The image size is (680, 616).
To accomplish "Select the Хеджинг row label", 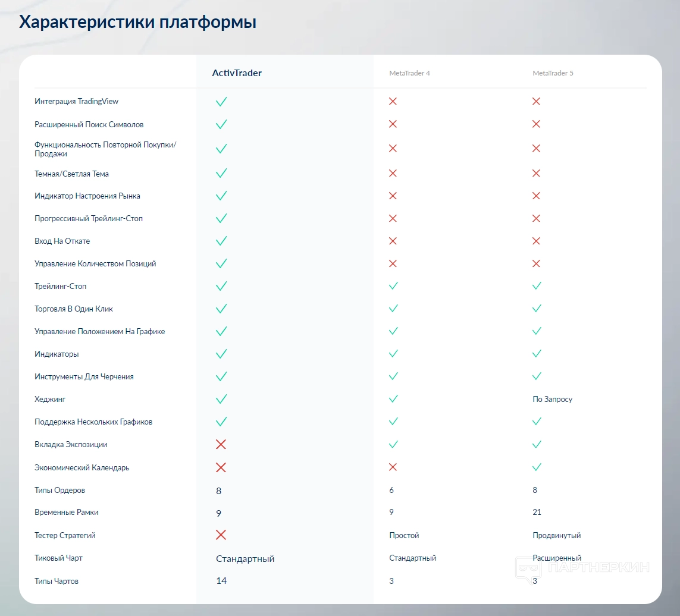I will tap(50, 399).
